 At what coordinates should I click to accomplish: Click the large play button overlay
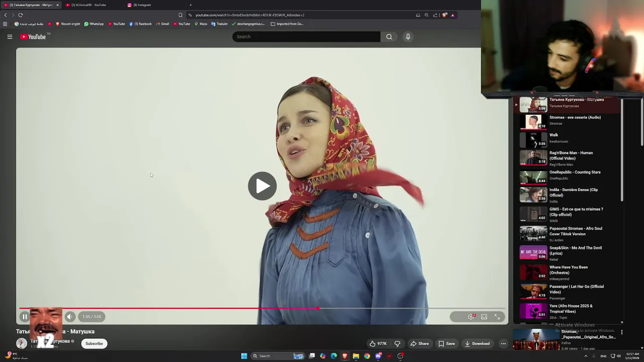click(262, 186)
